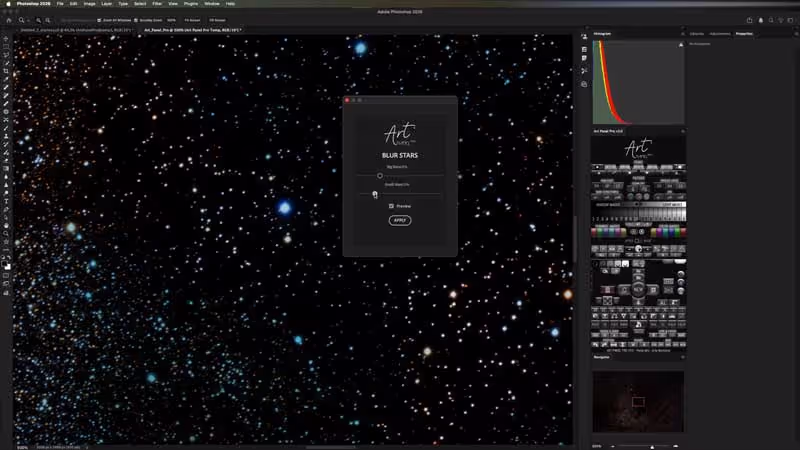Open the notifications bell icon
Viewport: 800px width, 450px height.
click(761, 20)
